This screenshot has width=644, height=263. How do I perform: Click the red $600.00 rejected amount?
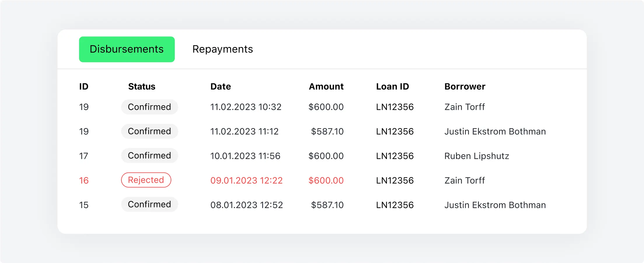click(x=326, y=180)
